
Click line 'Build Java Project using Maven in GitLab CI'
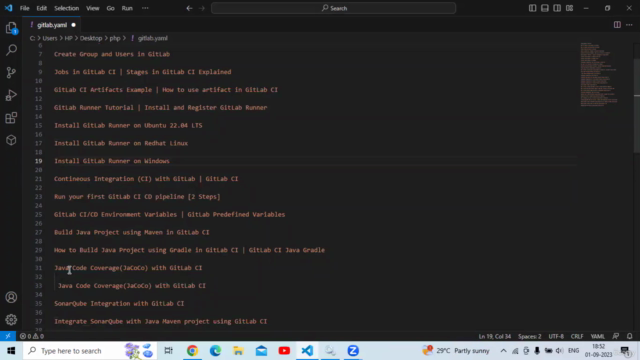tap(131, 232)
